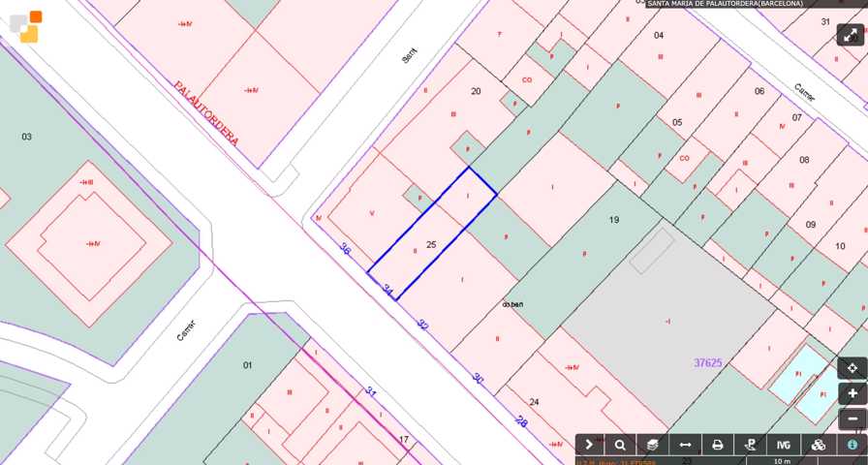Click the Santa Maria de Palautordera title
This screenshot has height=465, width=868.
pyautogui.click(x=725, y=4)
